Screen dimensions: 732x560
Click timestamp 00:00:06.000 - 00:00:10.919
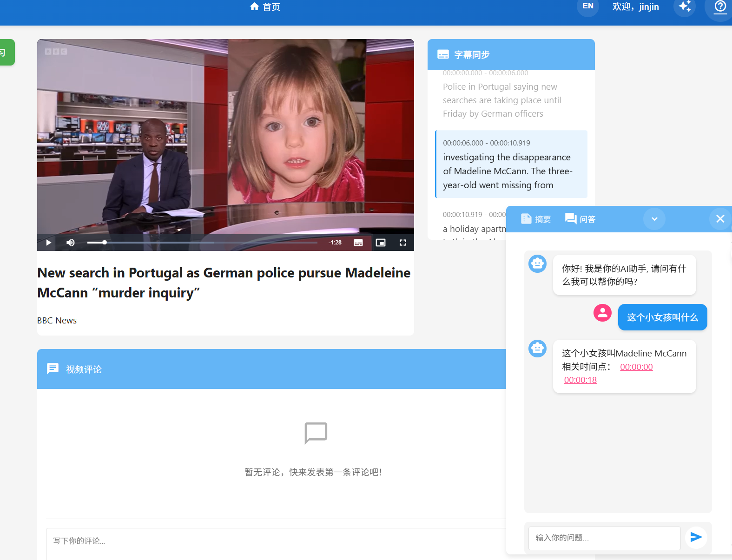click(x=486, y=143)
